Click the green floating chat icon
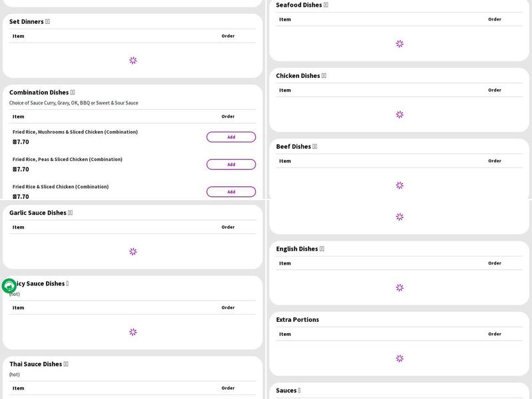 click(x=9, y=286)
